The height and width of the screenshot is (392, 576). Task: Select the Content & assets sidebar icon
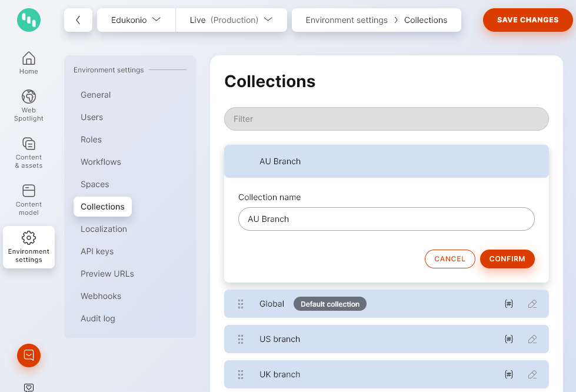pyautogui.click(x=28, y=144)
